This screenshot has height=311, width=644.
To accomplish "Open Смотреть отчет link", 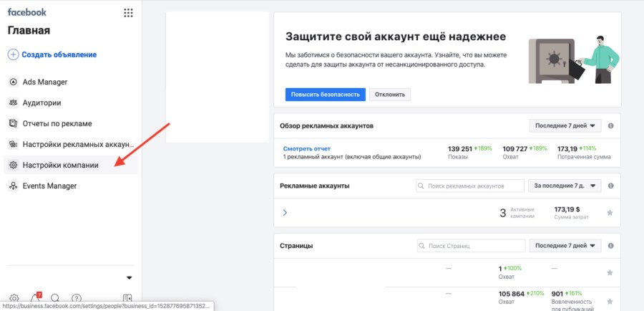I will pos(307,148).
